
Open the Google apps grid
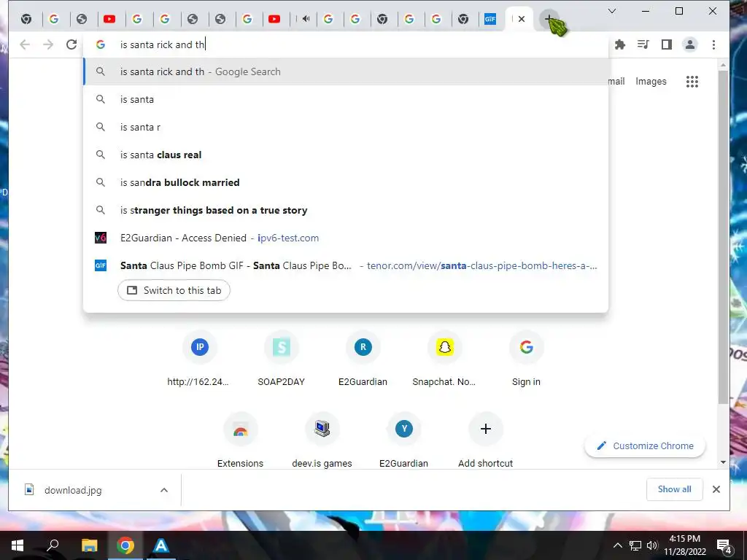point(692,82)
